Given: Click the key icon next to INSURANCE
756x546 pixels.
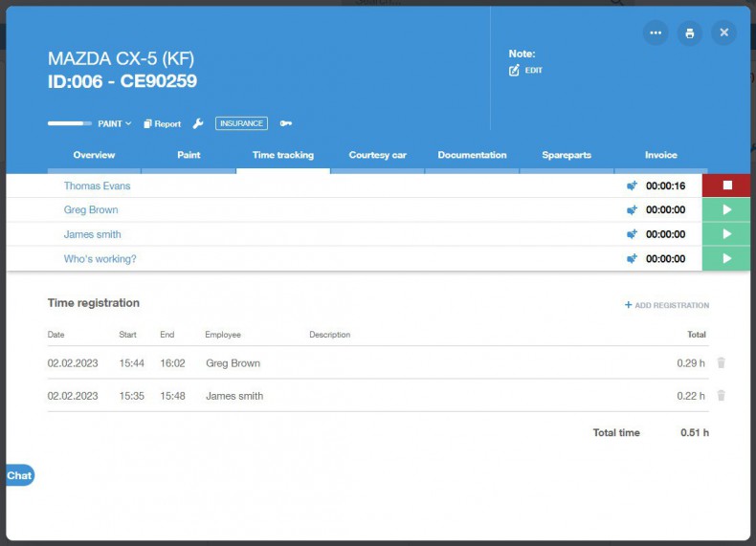Looking at the screenshot, I should pos(285,123).
